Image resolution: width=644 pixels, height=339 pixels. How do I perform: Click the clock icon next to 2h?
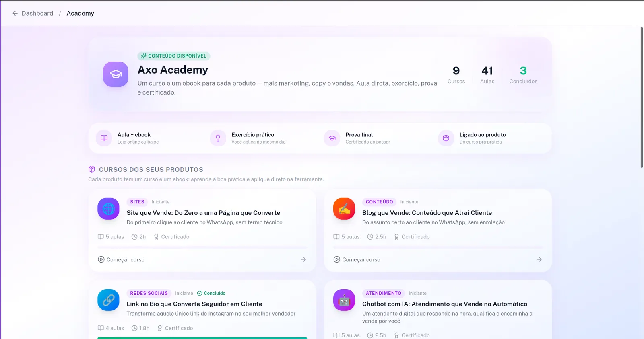pyautogui.click(x=134, y=237)
